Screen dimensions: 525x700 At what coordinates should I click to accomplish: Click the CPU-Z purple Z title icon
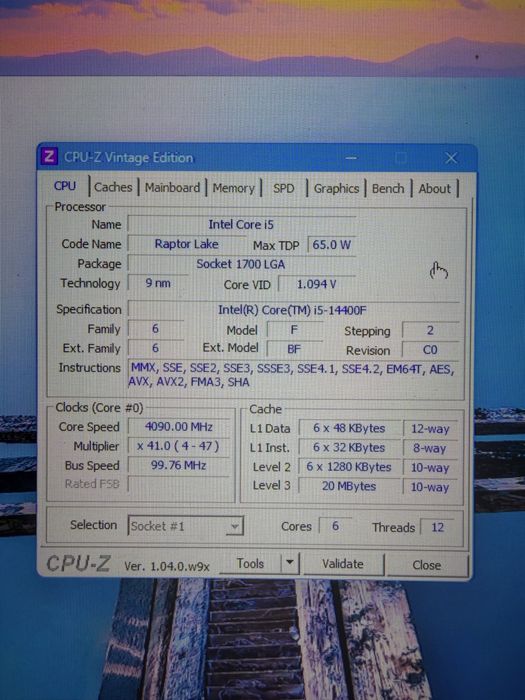point(49,157)
